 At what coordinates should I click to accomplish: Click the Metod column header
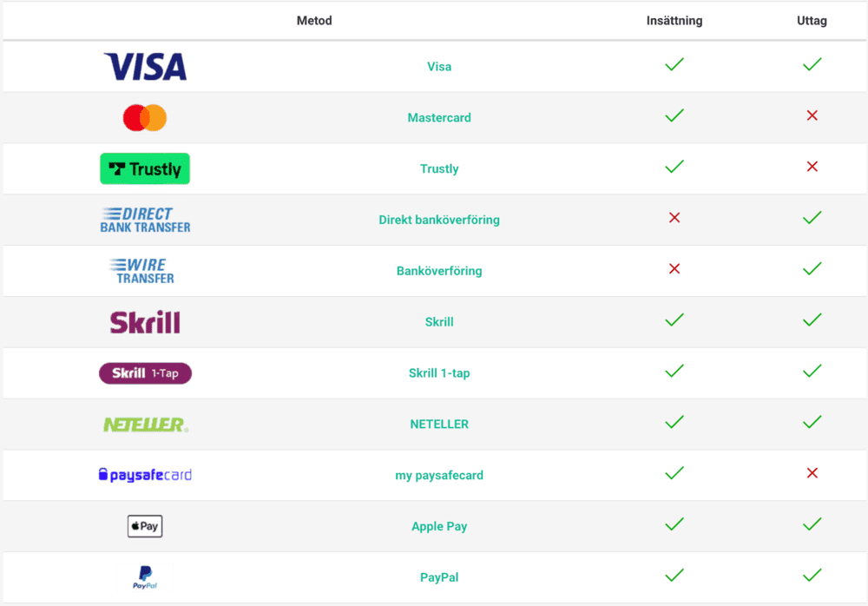[x=314, y=21]
